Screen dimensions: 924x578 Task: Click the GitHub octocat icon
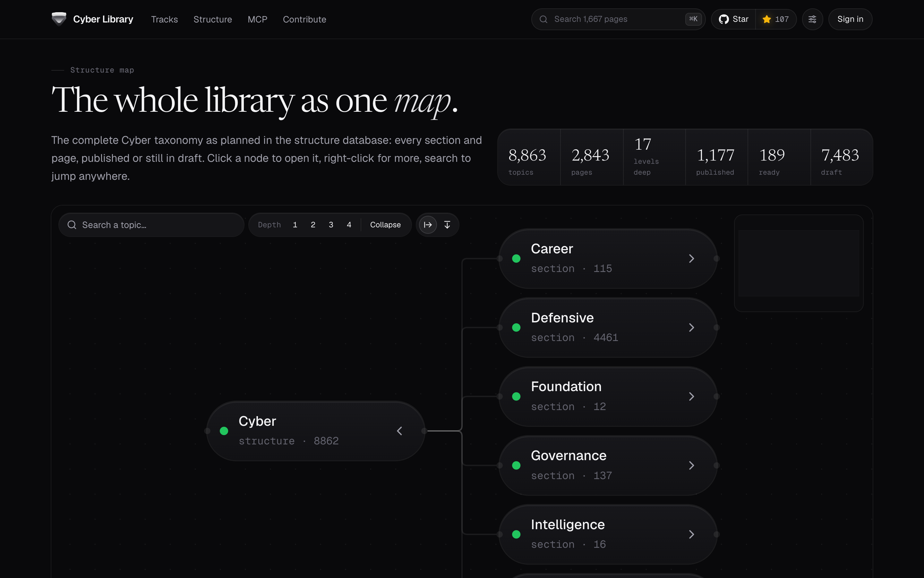[x=723, y=19]
